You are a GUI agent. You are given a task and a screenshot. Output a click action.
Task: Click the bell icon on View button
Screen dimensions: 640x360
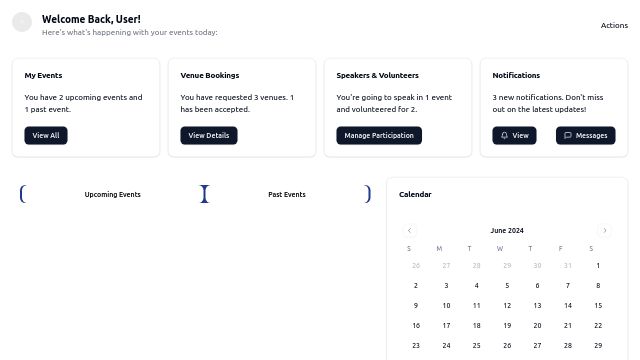pyautogui.click(x=504, y=136)
